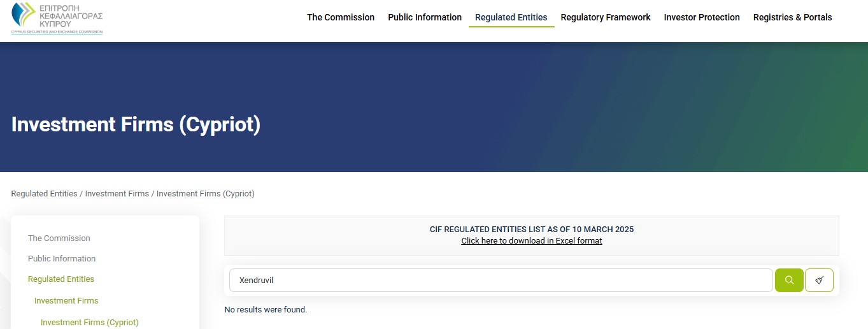Click the CySEC logo in the header
This screenshot has height=329, width=868.
pos(57,18)
